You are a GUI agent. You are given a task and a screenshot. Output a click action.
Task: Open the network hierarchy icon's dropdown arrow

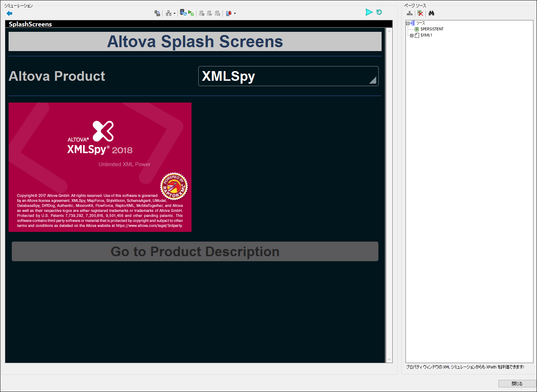pyautogui.click(x=174, y=14)
